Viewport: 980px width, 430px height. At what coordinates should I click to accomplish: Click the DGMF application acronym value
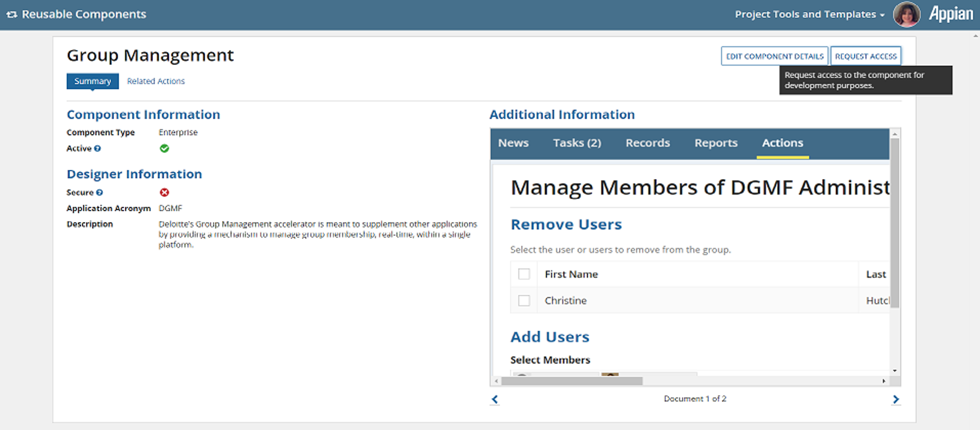(170, 208)
